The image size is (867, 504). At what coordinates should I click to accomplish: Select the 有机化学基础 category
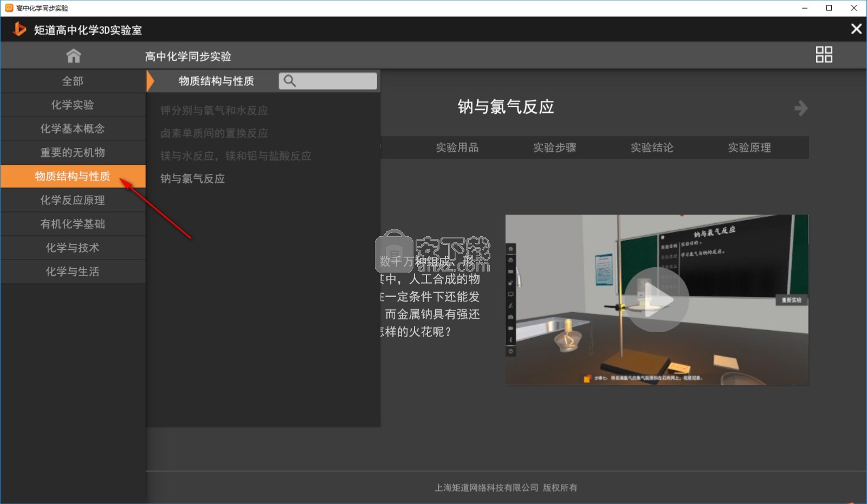pyautogui.click(x=73, y=224)
